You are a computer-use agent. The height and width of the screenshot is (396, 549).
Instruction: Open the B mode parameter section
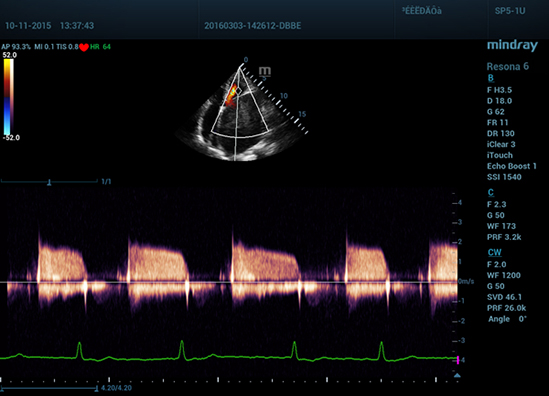coord(491,78)
